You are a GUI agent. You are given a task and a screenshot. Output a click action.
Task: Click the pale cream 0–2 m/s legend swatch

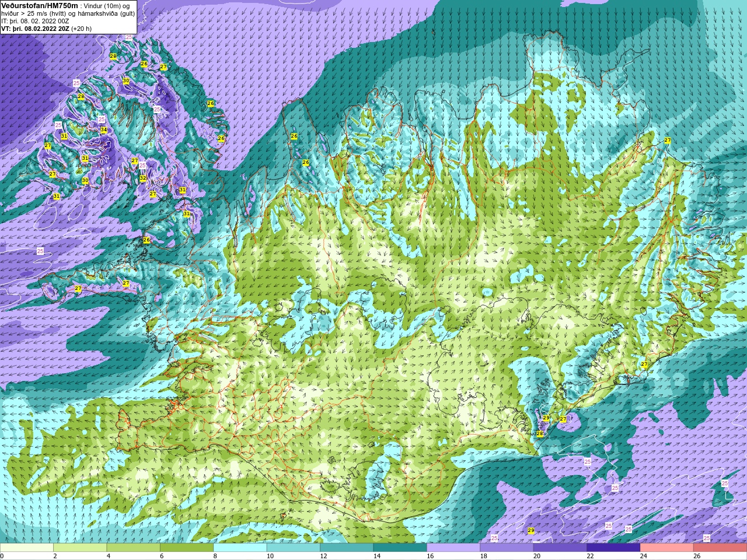click(27, 548)
